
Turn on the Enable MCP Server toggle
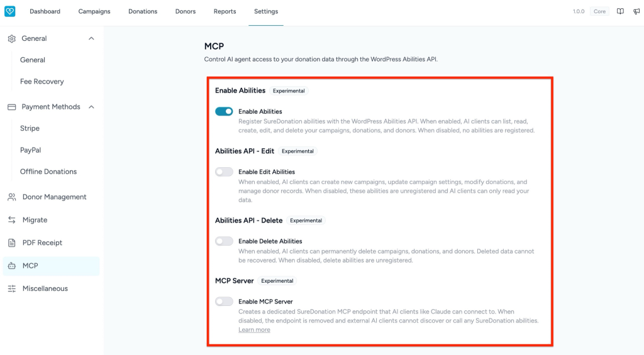click(x=224, y=302)
